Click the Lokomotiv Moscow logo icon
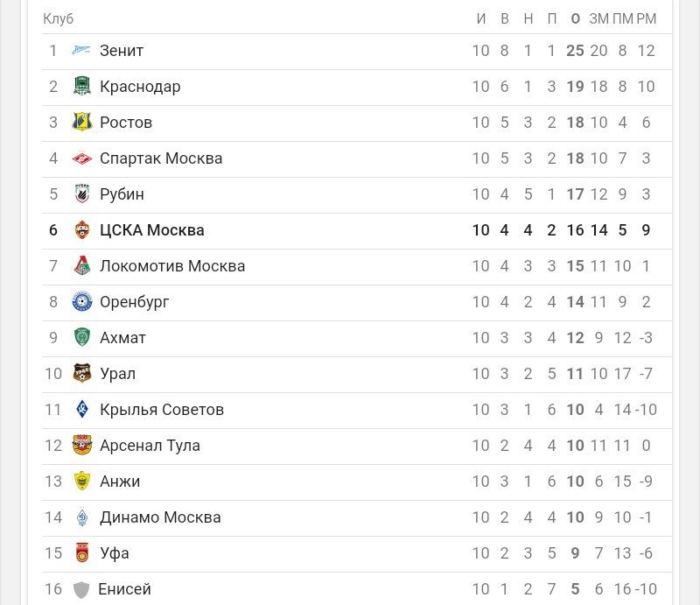 [x=81, y=266]
